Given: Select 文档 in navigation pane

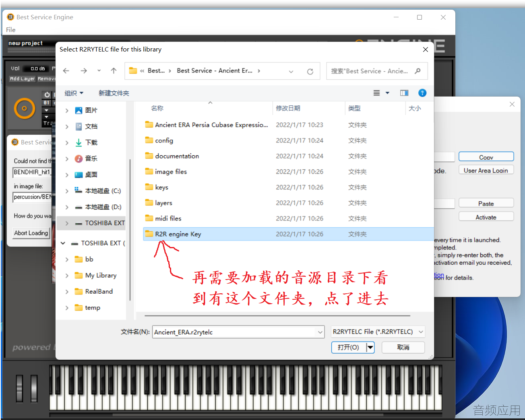Looking at the screenshot, I should pyautogui.click(x=91, y=126).
